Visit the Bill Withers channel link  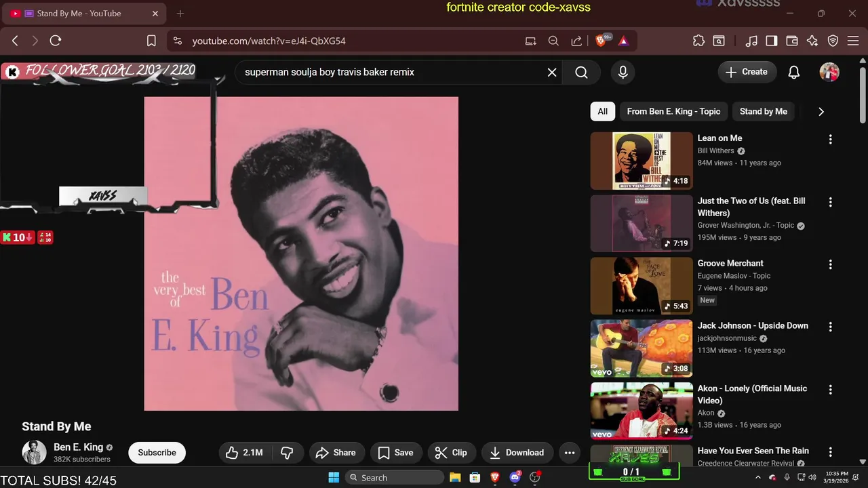[x=715, y=150]
